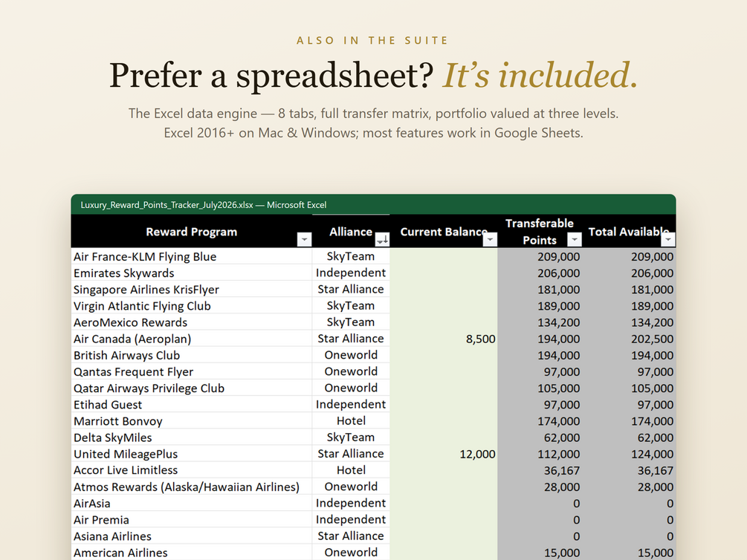The width and height of the screenshot is (747, 560).
Task: Open the Transferable Points filter dropdown
Action: coord(575,239)
